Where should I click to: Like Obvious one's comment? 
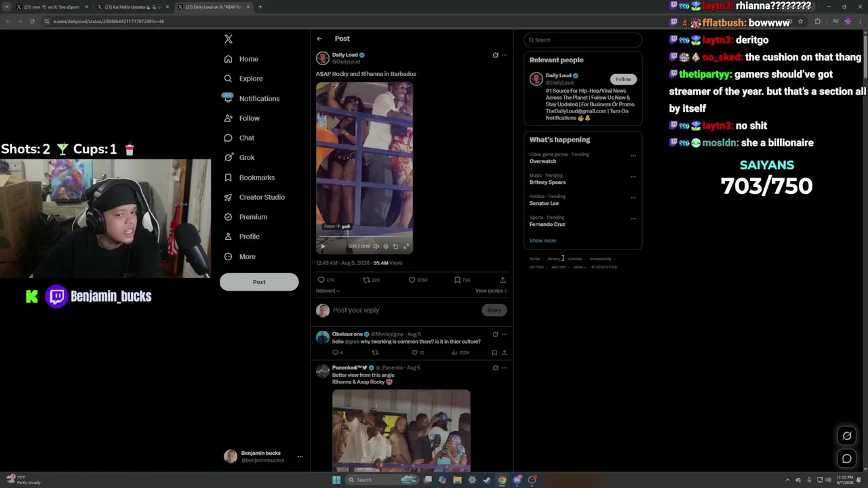(x=418, y=352)
